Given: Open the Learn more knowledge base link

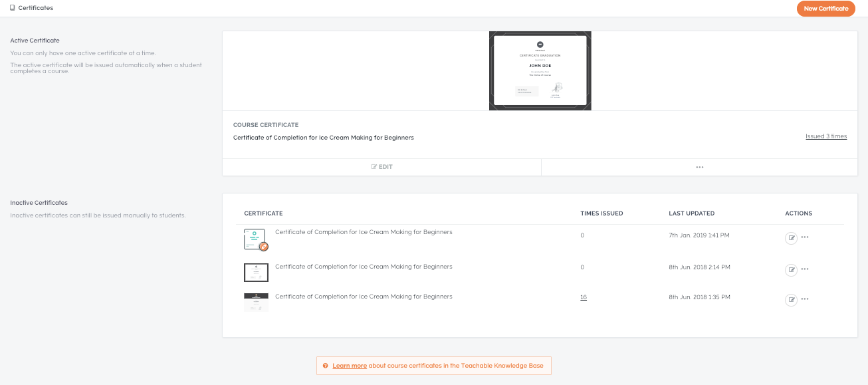Looking at the screenshot, I should 350,366.
